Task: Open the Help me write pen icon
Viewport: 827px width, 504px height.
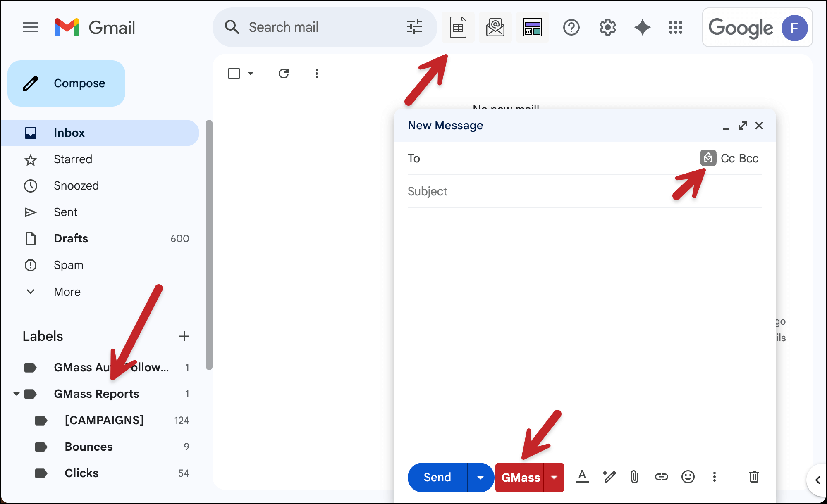Action: (609, 477)
